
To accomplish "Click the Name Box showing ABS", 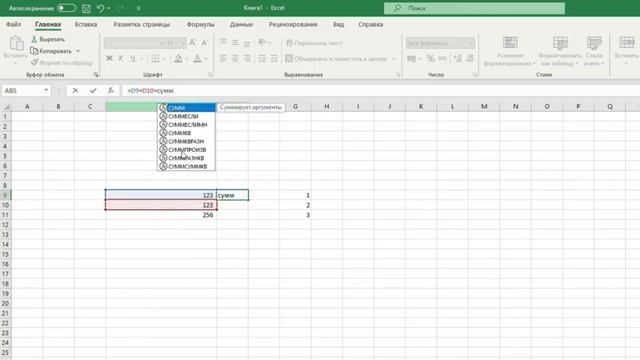I will [x=22, y=91].
